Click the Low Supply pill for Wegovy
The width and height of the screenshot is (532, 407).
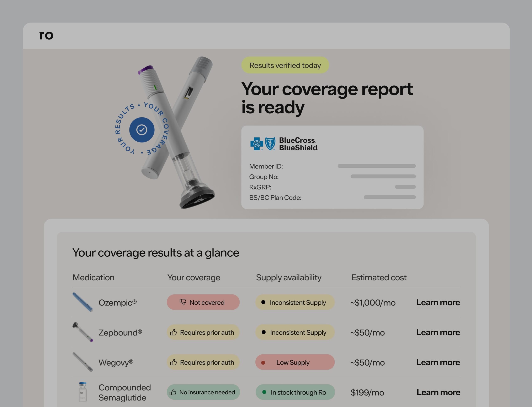click(x=294, y=362)
